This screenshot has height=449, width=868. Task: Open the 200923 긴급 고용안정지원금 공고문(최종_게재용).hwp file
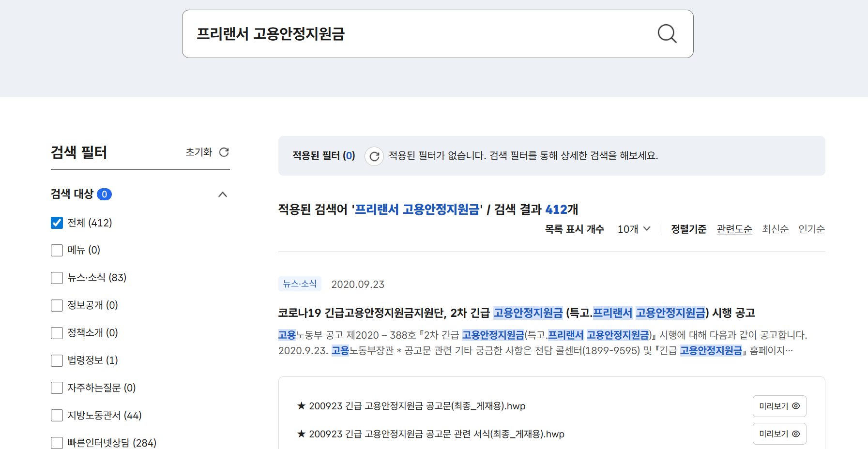pos(411,406)
